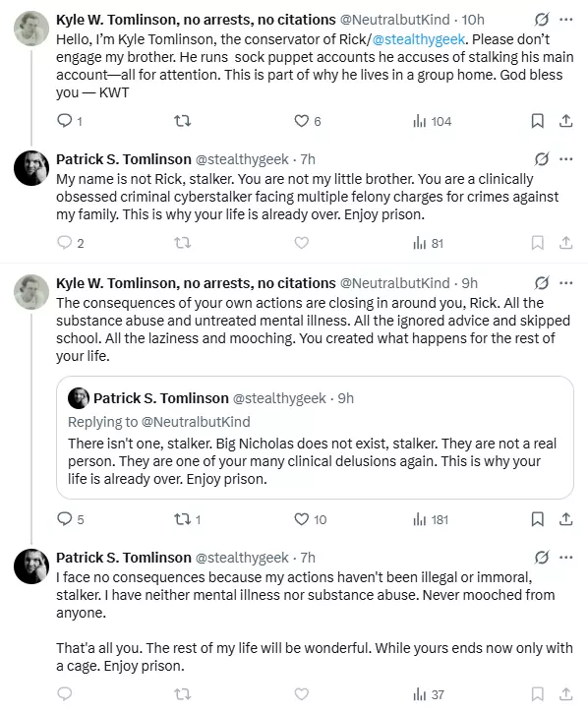
Task: Open more options on Kyle's 9h tweet
Action: pos(566,283)
